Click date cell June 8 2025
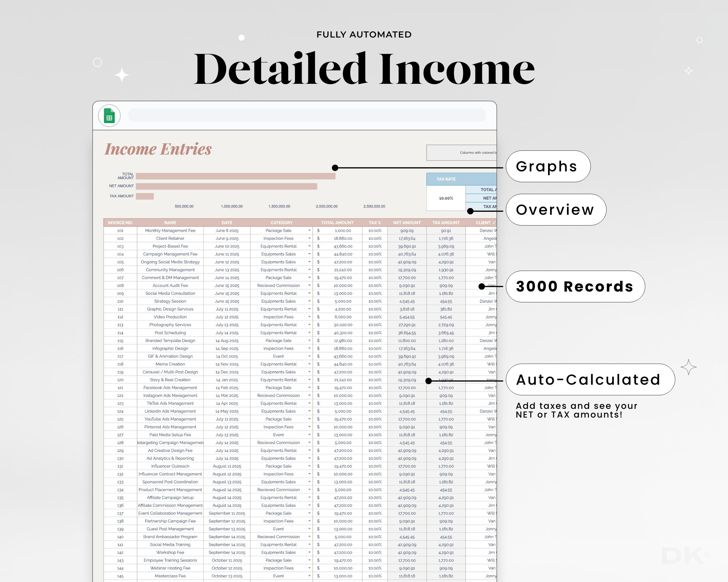 pyautogui.click(x=227, y=230)
